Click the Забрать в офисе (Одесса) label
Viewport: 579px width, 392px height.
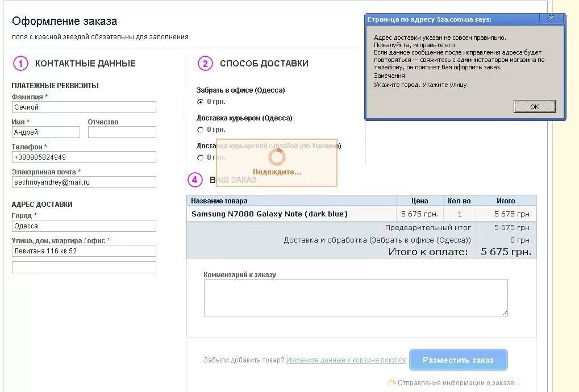(x=240, y=90)
